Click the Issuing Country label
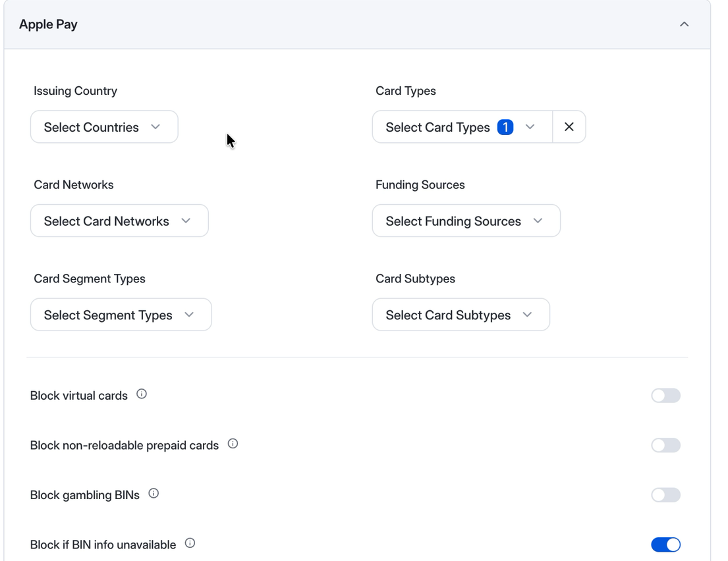This screenshot has width=728, height=561. 75,91
